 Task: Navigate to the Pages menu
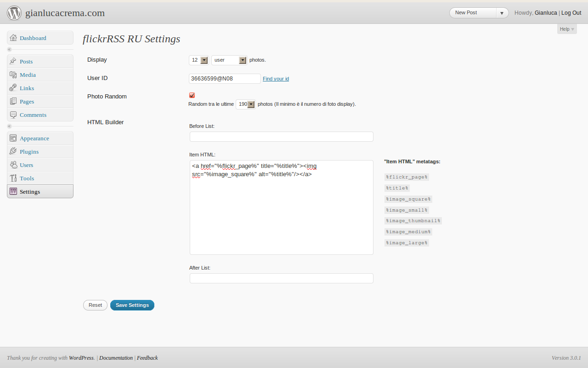tap(40, 101)
